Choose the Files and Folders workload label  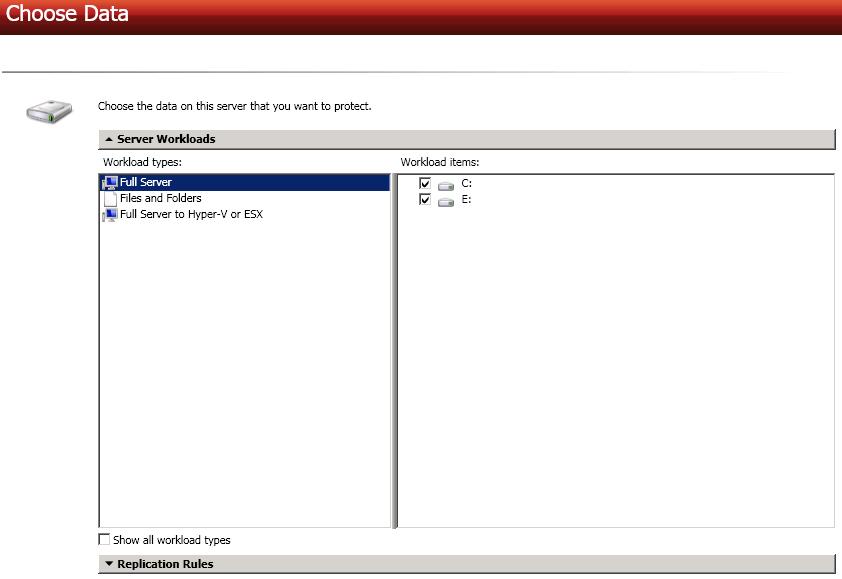tap(160, 199)
